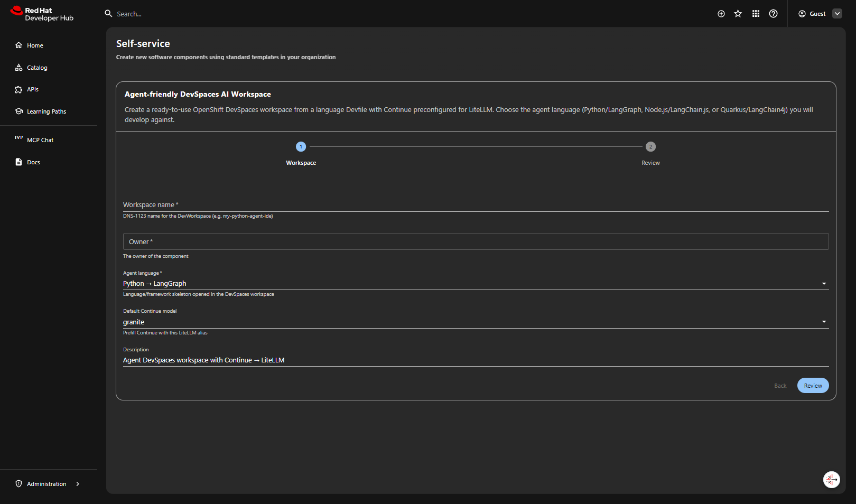The width and height of the screenshot is (856, 504).
Task: Expand the Guest account dropdown chevron
Action: 838,14
